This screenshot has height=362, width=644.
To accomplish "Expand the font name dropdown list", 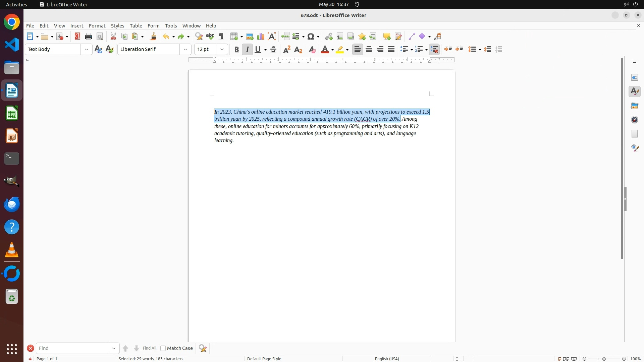I will [x=185, y=50].
